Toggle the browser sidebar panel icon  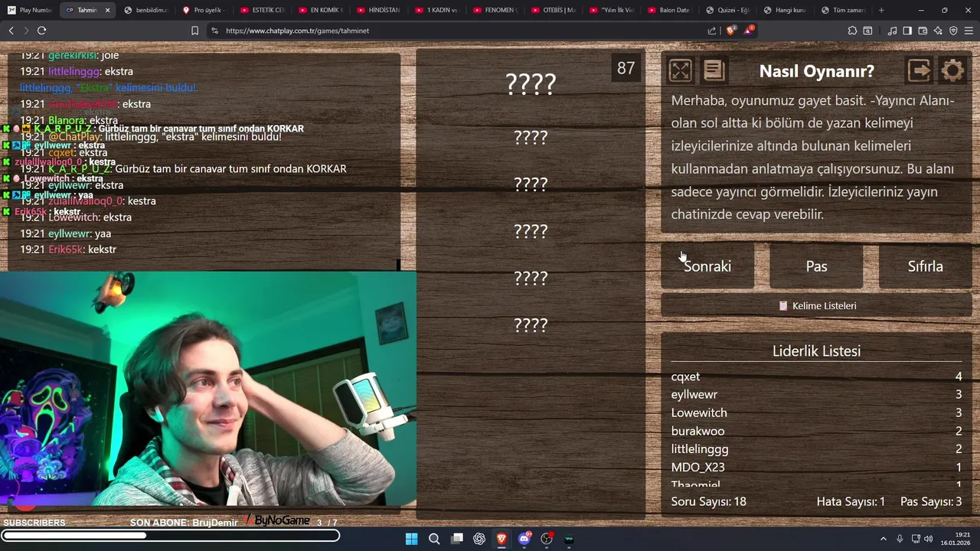[x=907, y=31]
